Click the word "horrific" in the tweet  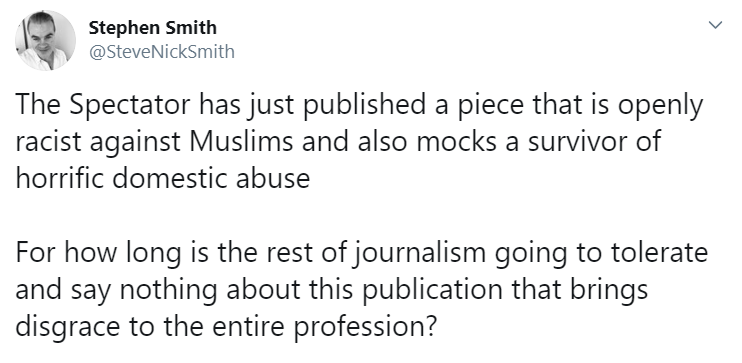[x=61, y=179]
